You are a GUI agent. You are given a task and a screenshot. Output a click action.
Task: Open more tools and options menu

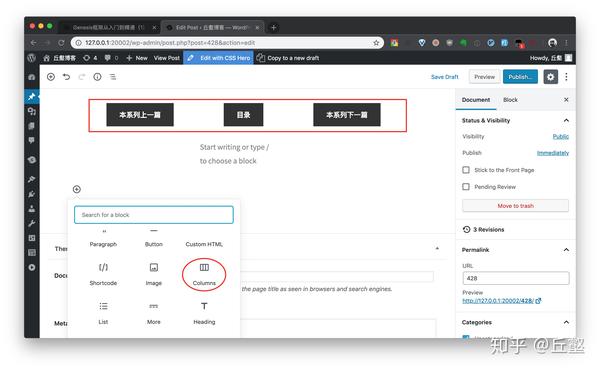pos(566,77)
